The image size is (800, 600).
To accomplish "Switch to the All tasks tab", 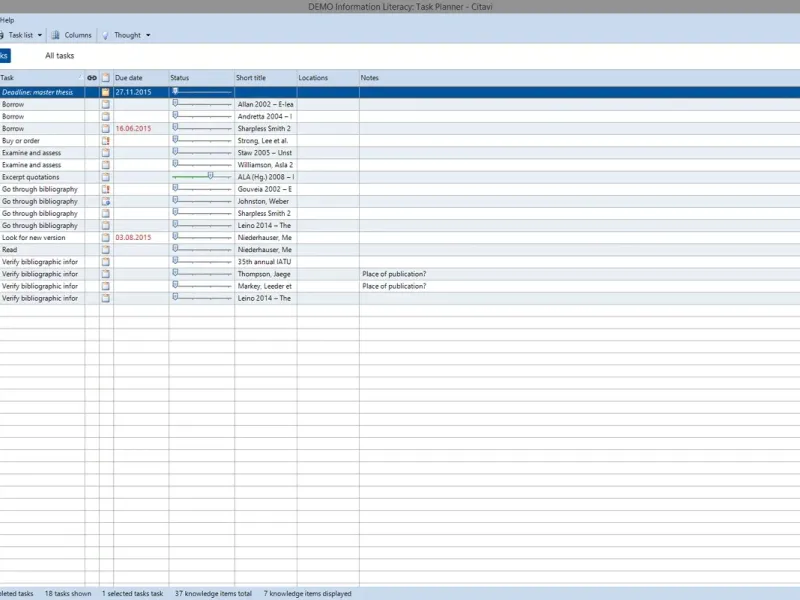I will [59, 56].
